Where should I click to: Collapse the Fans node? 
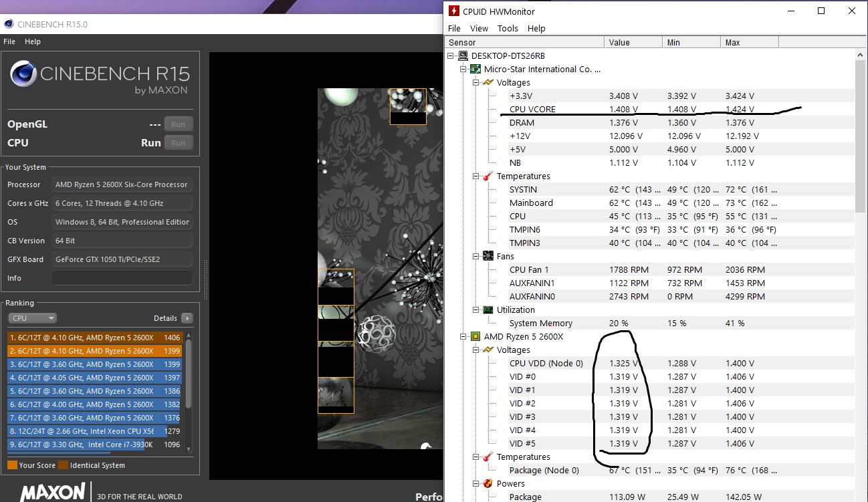[476, 256]
